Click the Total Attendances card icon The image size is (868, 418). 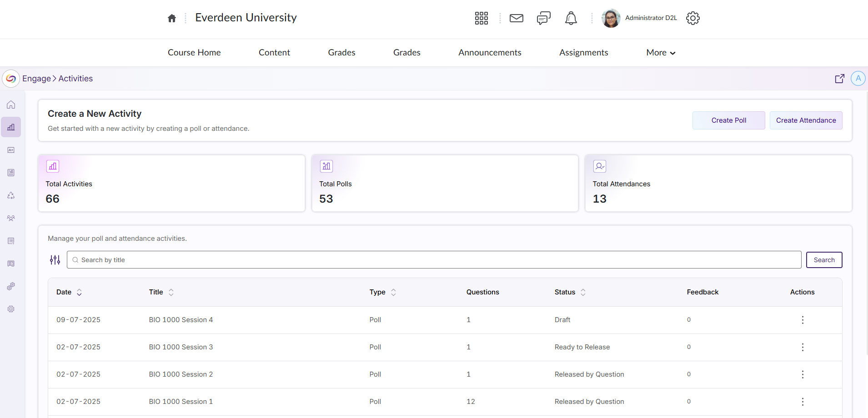point(600,166)
